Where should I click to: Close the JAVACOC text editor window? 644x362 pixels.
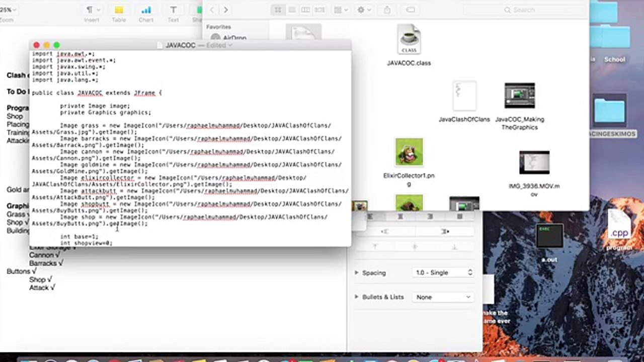tap(36, 45)
